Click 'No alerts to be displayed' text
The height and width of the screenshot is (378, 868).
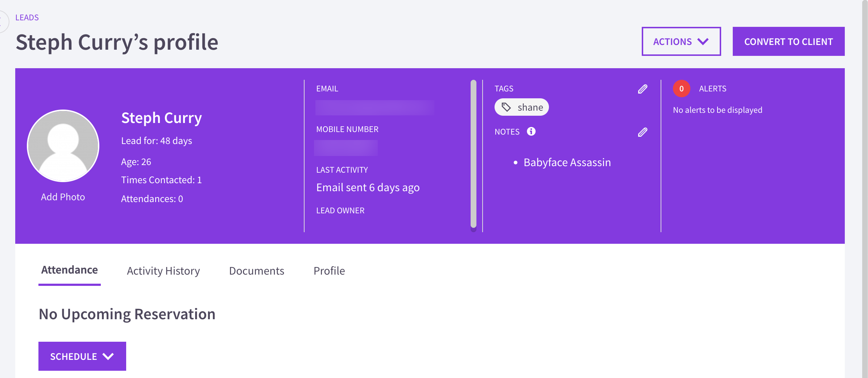718,110
